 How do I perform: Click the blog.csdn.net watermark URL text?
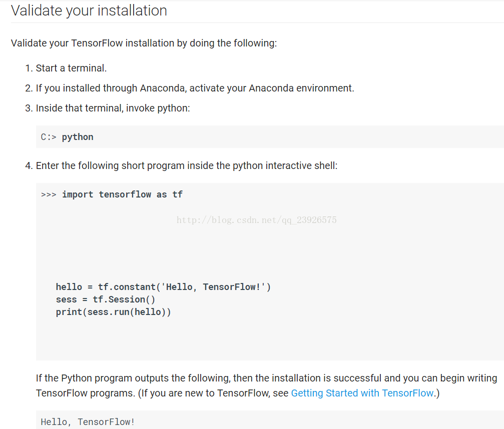click(x=256, y=220)
